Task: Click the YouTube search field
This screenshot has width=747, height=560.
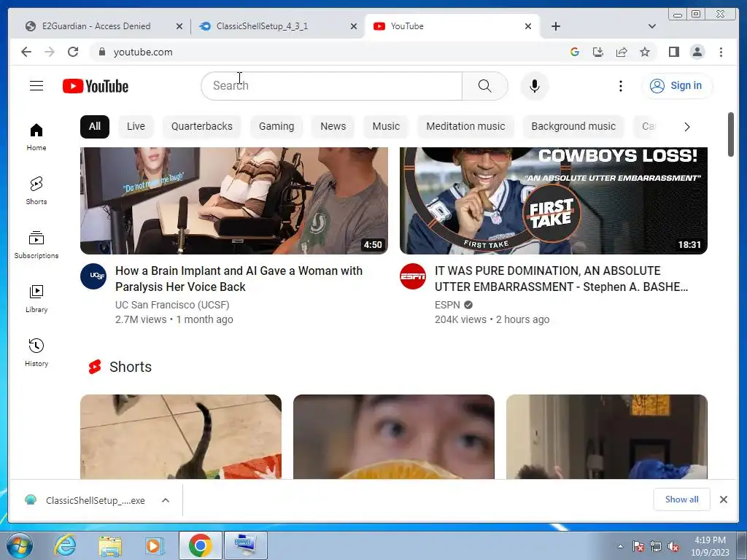Action: (x=332, y=86)
